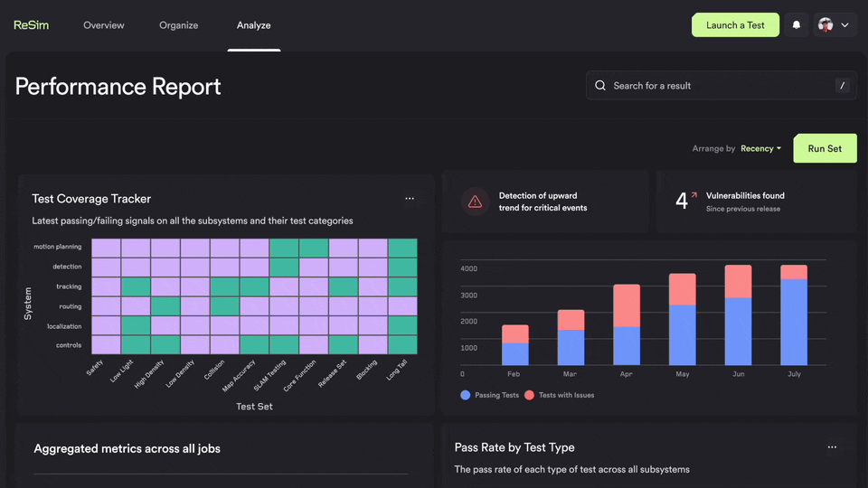Click the slash shortcut hint in search
Viewport: 868px width, 488px height.
(x=842, y=86)
